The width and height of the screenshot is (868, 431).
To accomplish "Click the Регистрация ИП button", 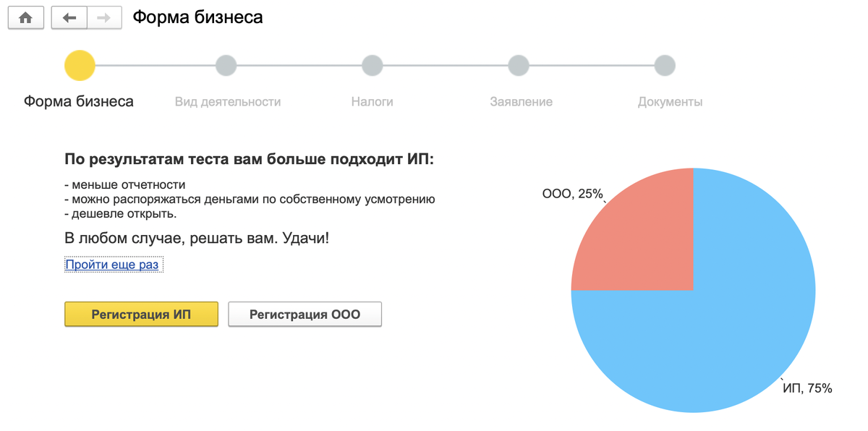I will (x=141, y=315).
